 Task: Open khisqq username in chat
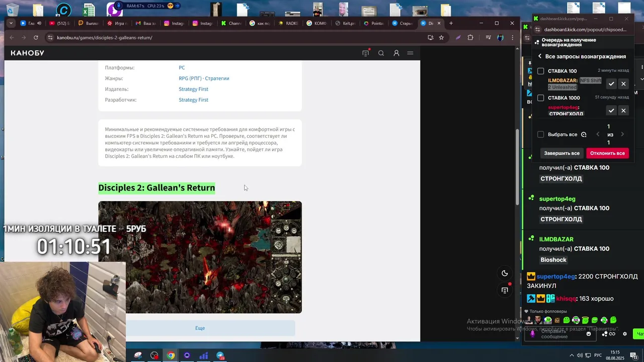pyautogui.click(x=566, y=299)
